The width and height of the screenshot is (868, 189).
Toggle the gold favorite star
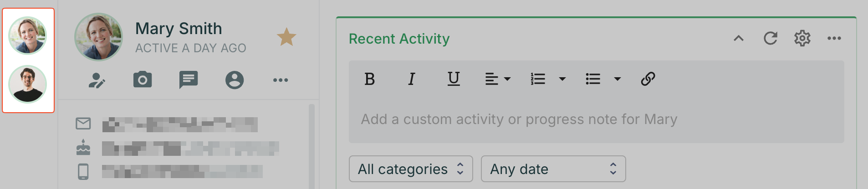pos(286,37)
